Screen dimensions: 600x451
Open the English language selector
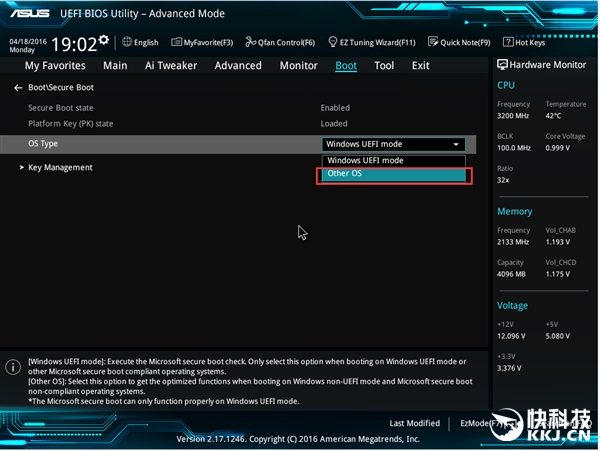click(140, 42)
